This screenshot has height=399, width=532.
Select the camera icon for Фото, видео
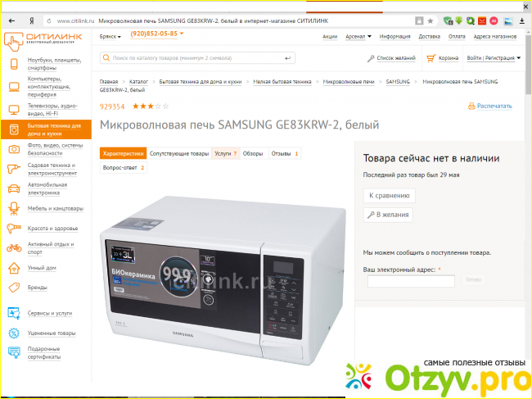(14, 149)
